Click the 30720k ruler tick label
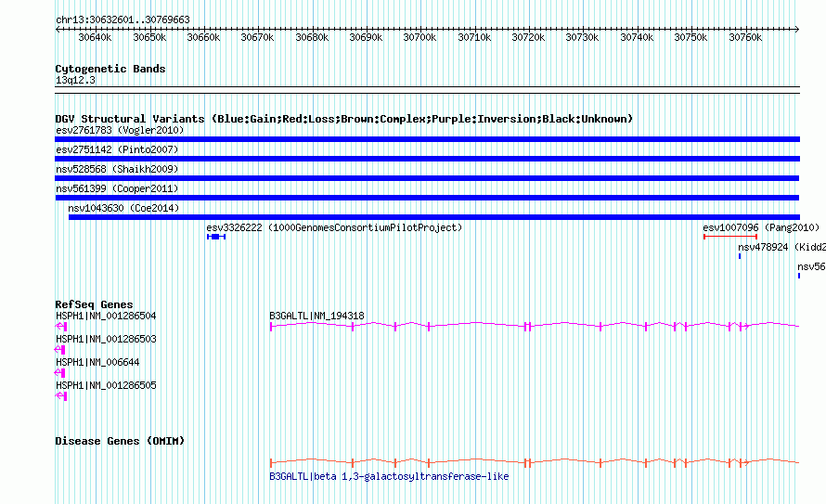Viewport: 826px width, 504px height. [528, 38]
